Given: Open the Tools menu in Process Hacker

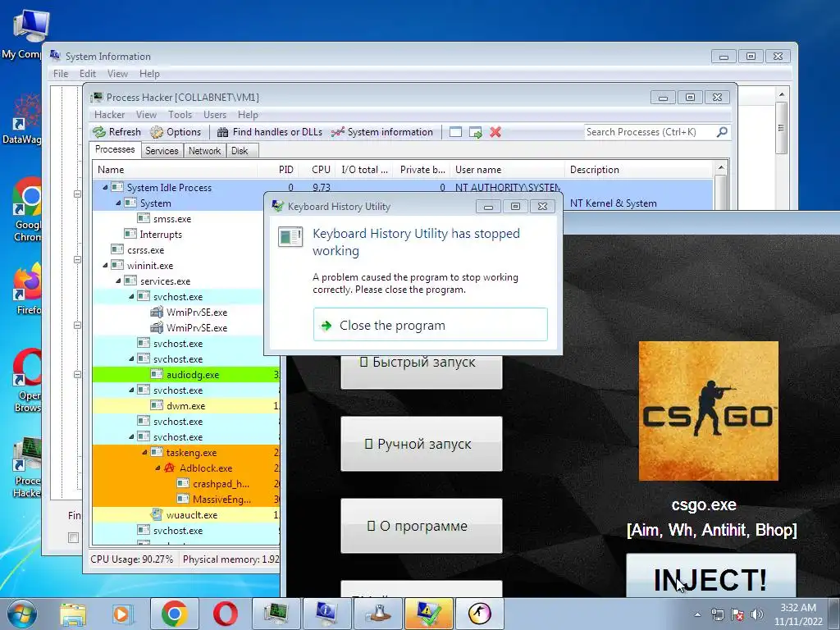Looking at the screenshot, I should (x=180, y=115).
